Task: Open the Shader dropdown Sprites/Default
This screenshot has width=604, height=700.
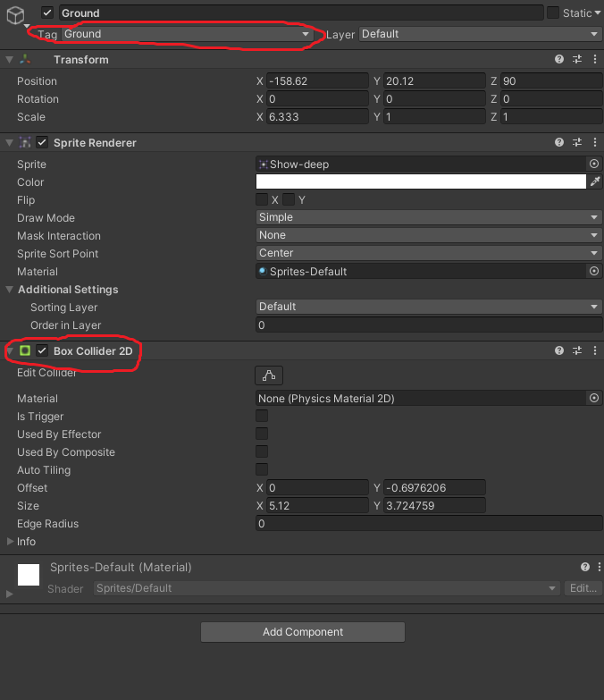Action: (326, 588)
